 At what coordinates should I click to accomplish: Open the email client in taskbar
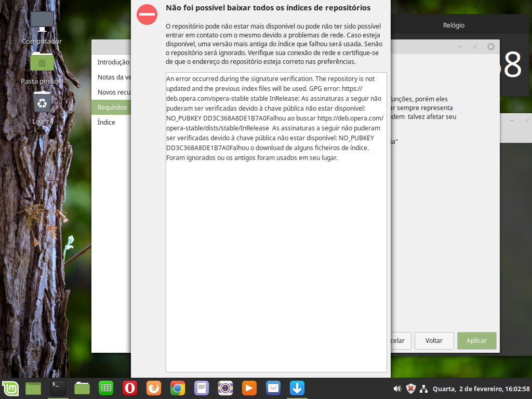273,388
